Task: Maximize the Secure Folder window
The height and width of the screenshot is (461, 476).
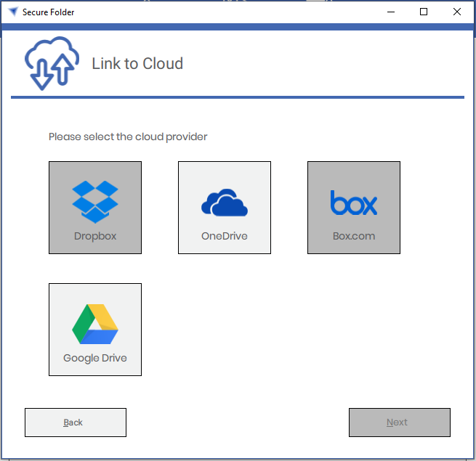Action: (x=424, y=12)
